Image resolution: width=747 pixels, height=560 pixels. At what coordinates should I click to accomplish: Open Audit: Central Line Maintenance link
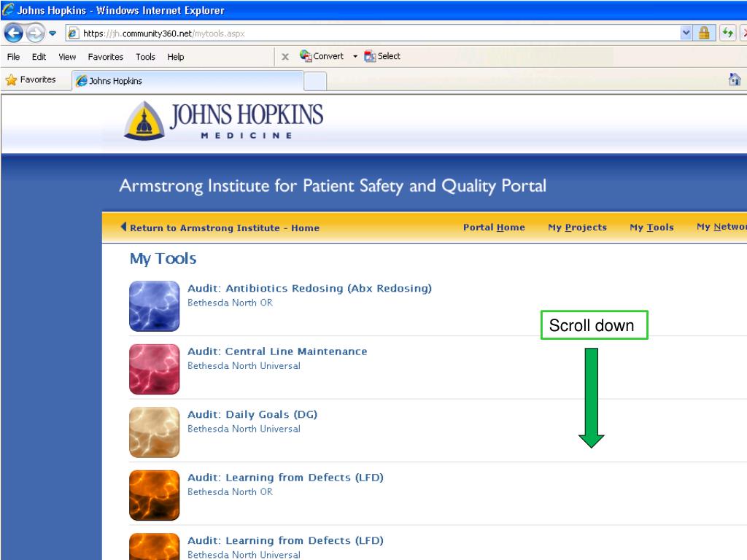point(277,351)
